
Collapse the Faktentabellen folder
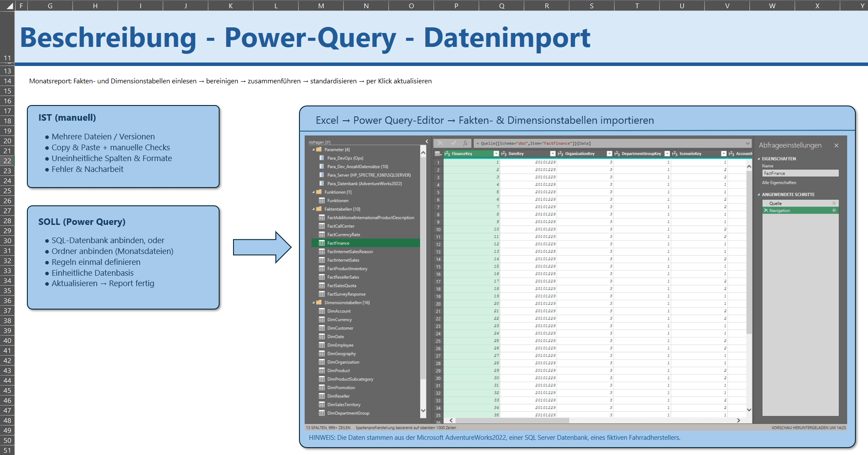tap(313, 209)
